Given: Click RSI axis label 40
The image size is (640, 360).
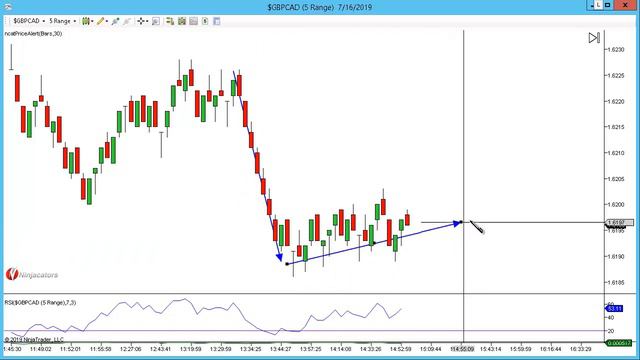Looking at the screenshot, I should click(611, 318).
